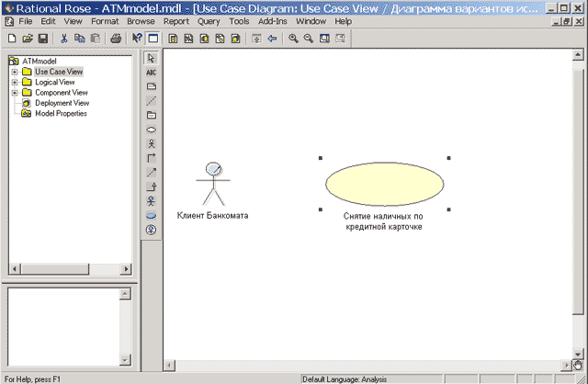Open a model file via the Open folder icon
Image resolution: width=588 pixels, height=384 pixels.
coord(28,39)
